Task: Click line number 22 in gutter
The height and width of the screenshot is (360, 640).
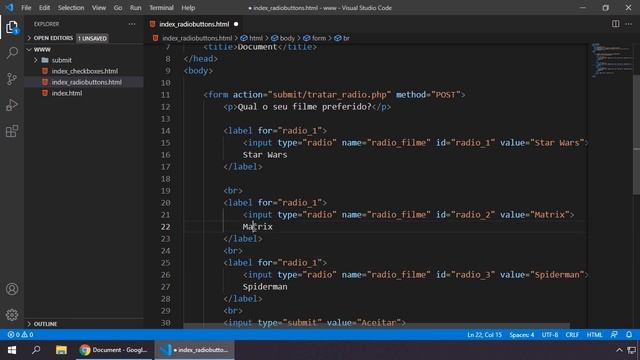Action: pyautogui.click(x=165, y=227)
